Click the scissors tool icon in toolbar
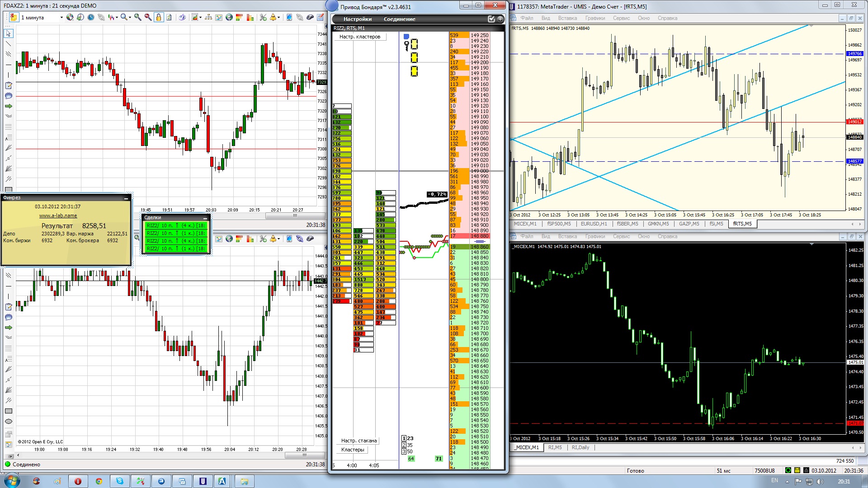The height and width of the screenshot is (488, 868). [263, 17]
